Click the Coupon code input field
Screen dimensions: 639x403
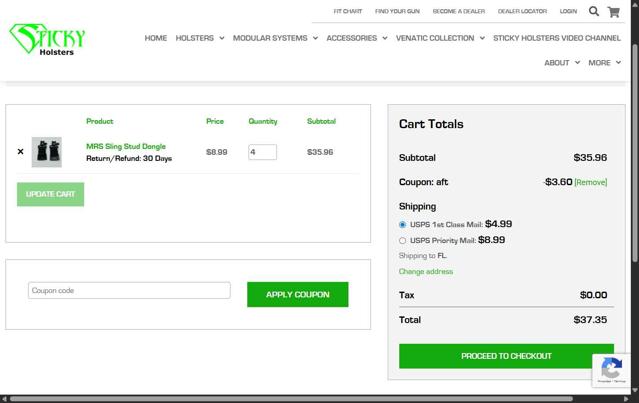tap(129, 291)
